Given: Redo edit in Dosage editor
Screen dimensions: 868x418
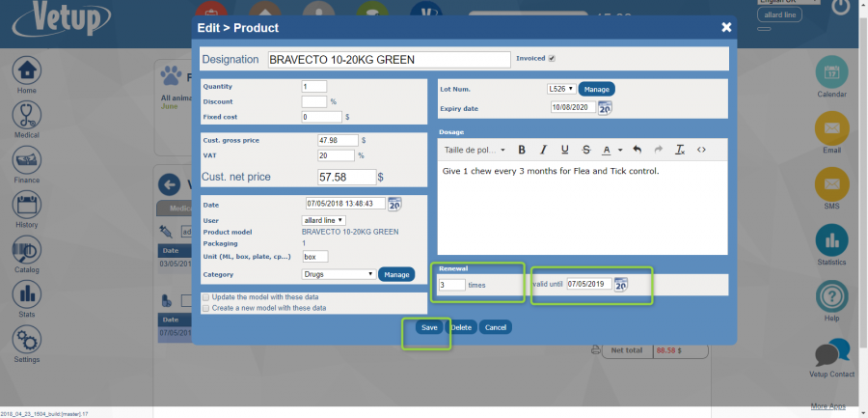Looking at the screenshot, I should click(x=658, y=150).
